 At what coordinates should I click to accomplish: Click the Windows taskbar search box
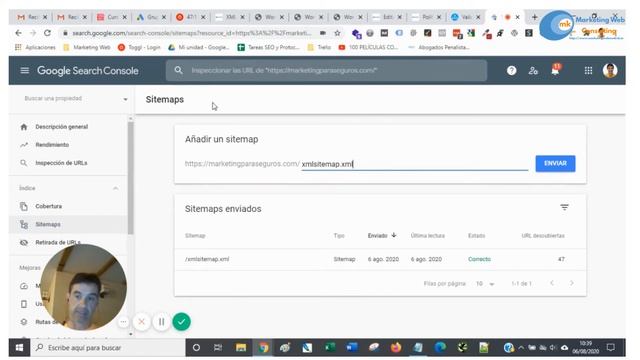[108, 347]
